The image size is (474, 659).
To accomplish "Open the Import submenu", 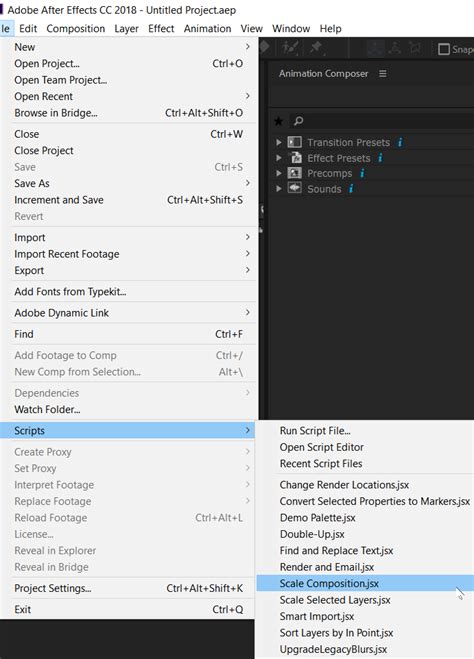I will coord(128,237).
